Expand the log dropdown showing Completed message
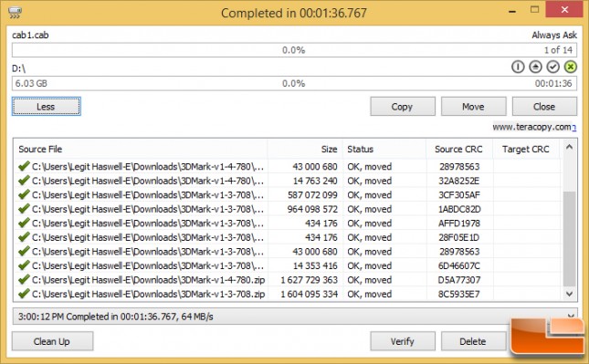The height and width of the screenshot is (364, 589). point(571,317)
